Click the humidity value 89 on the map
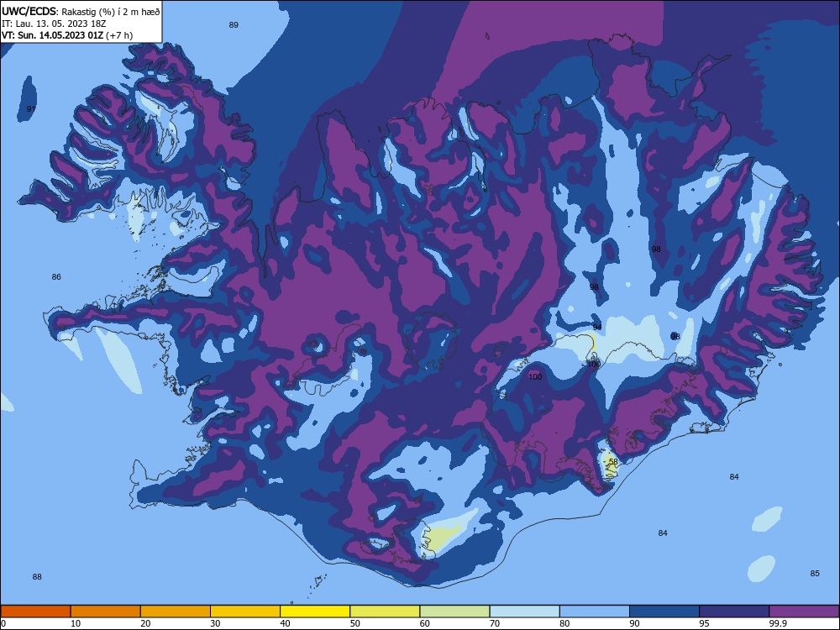This screenshot has height=630, width=840. point(234,24)
